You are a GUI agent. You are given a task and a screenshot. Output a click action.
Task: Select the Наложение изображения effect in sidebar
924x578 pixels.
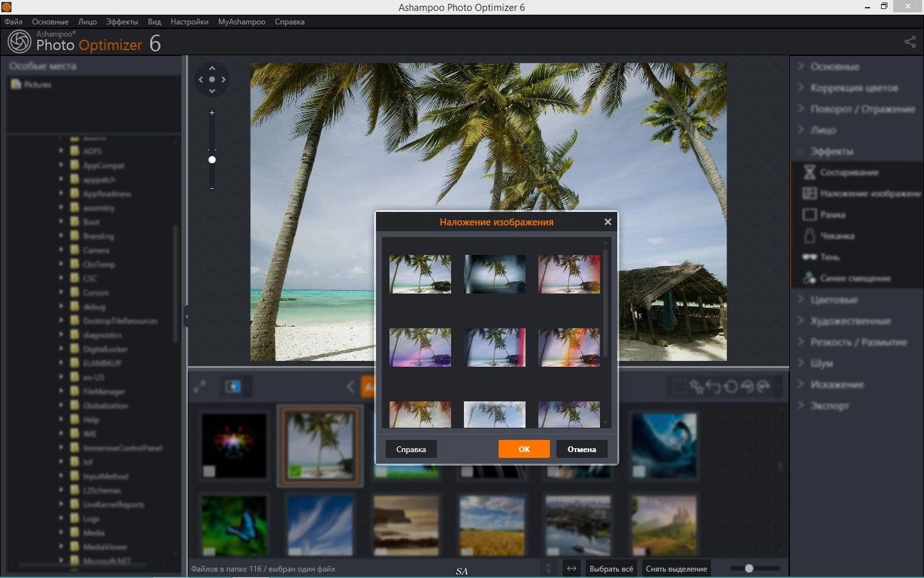(x=861, y=193)
